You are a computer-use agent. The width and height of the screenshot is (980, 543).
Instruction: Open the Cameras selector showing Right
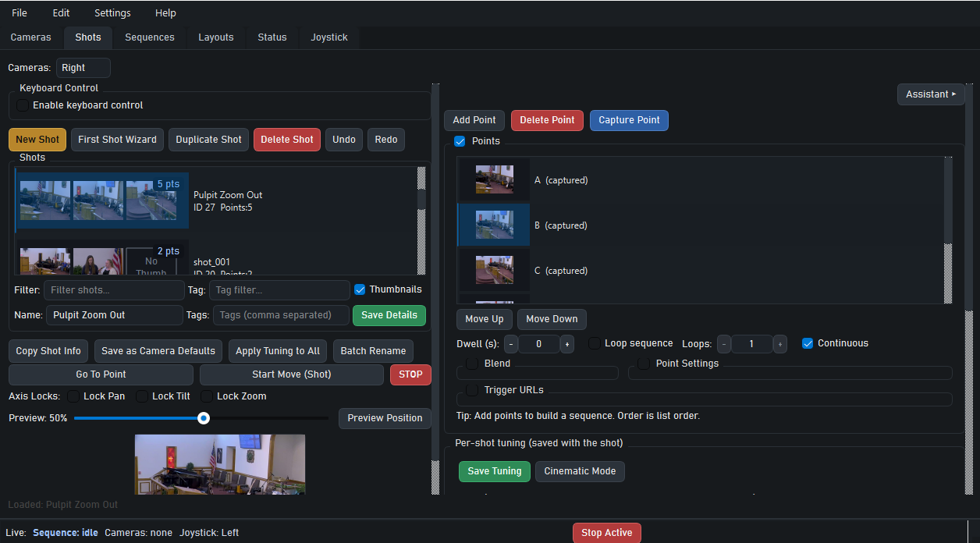[83, 67]
